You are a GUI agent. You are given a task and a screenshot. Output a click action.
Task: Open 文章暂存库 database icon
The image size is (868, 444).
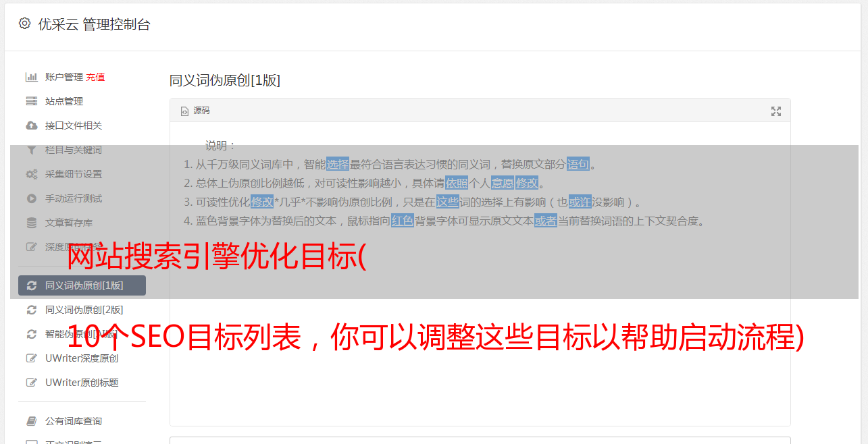coord(31,223)
